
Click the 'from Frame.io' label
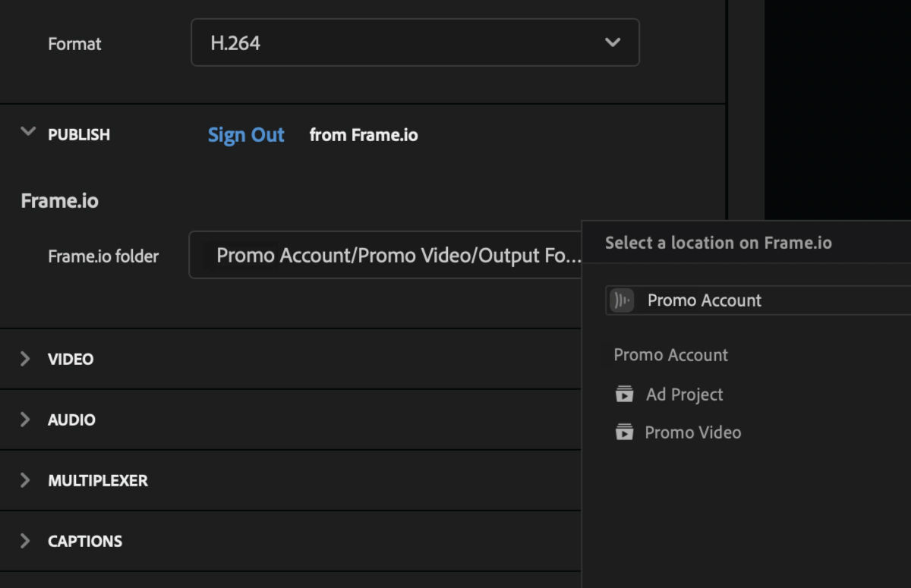click(x=364, y=134)
